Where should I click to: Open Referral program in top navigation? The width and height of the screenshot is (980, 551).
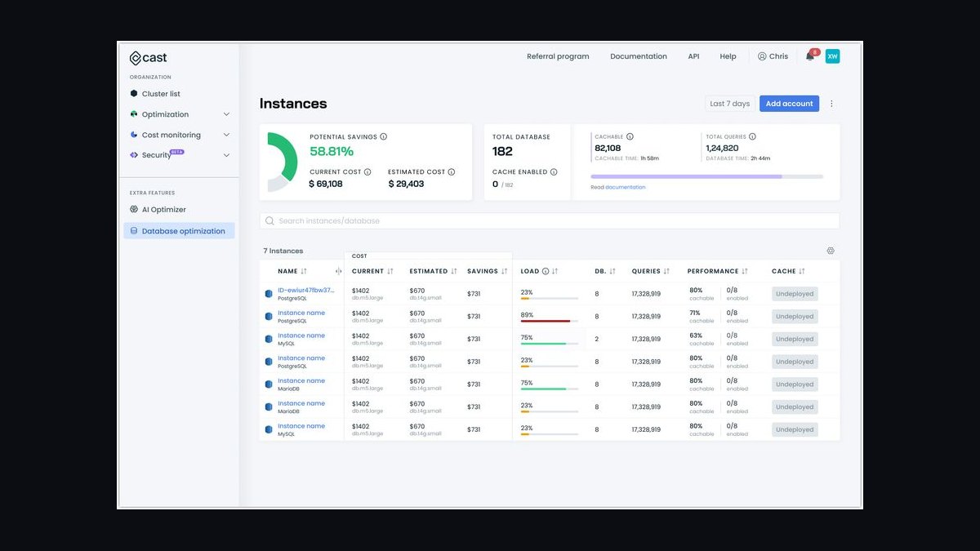point(558,56)
